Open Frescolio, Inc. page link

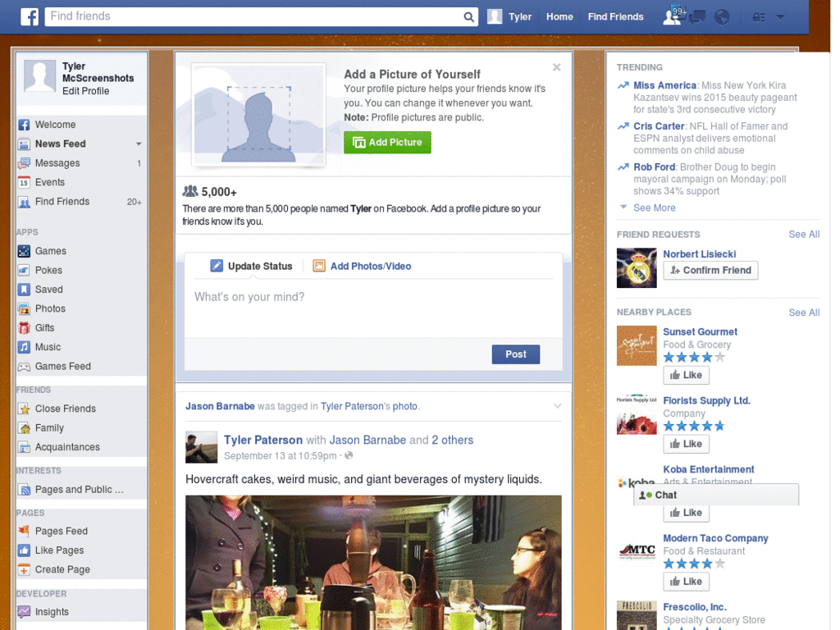[694, 607]
